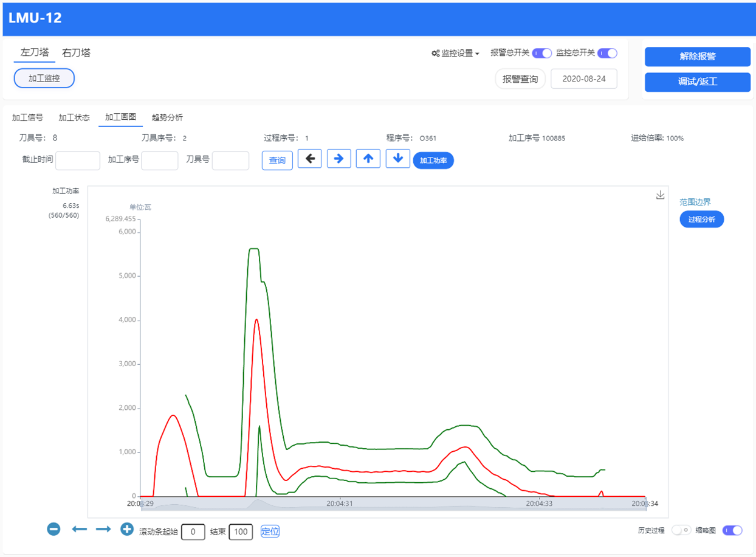Click the right arrow navigation button

coord(339,159)
